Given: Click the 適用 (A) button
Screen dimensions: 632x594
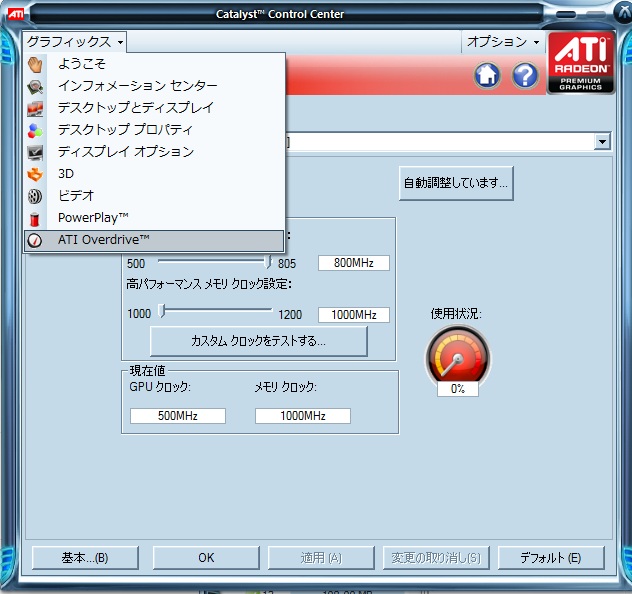Looking at the screenshot, I should coord(321,558).
